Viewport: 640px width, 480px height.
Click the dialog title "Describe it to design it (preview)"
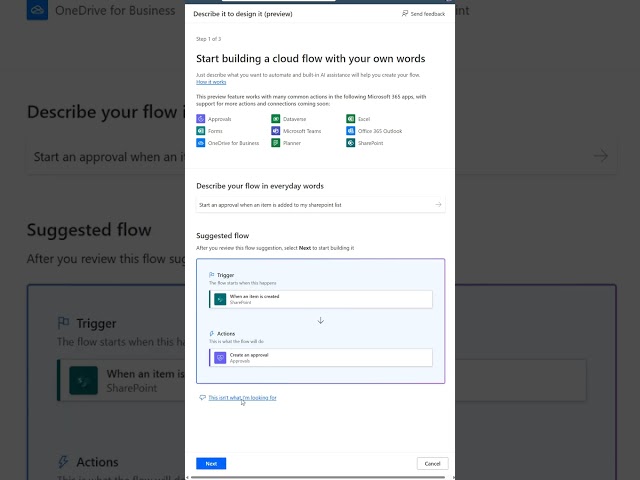pyautogui.click(x=243, y=14)
